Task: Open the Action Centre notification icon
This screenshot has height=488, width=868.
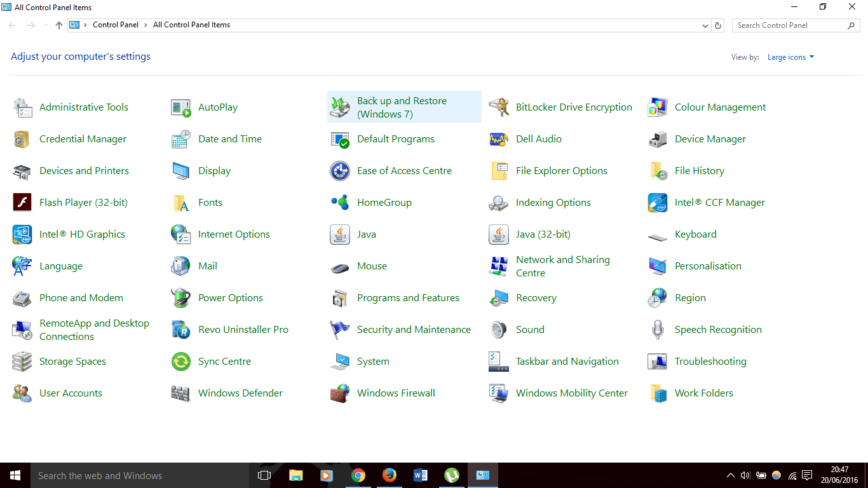Action: point(807,475)
